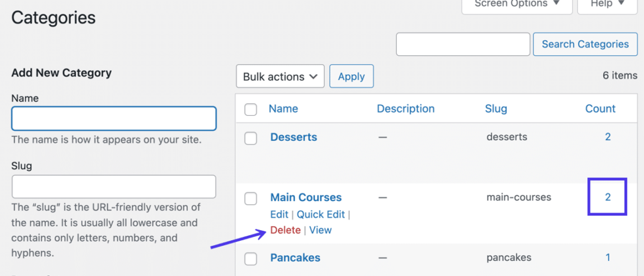644x276 pixels.
Task: Sort the table by Name column
Action: pyautogui.click(x=283, y=109)
